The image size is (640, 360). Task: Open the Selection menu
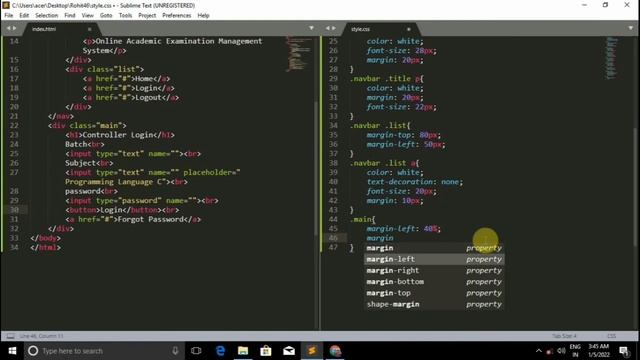pos(47,16)
